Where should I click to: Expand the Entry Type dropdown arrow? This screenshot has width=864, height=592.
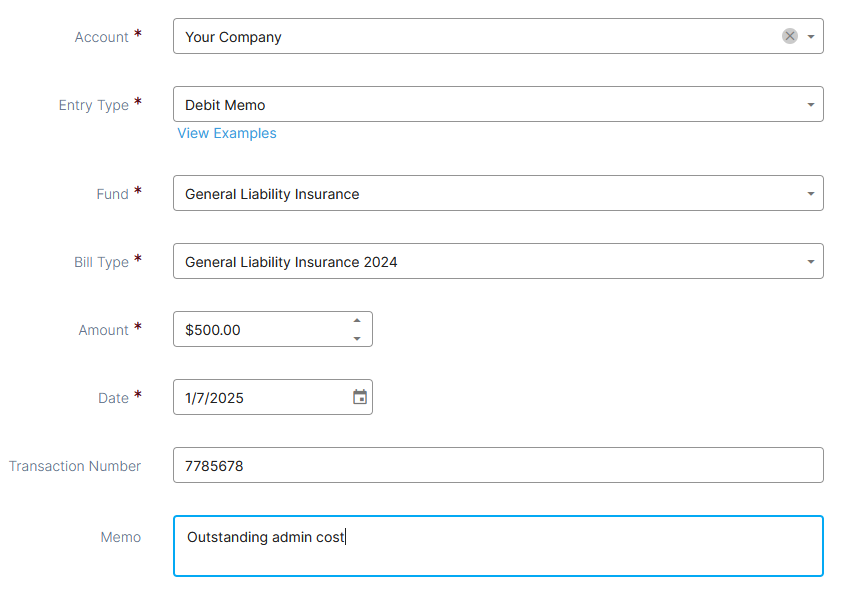[x=811, y=105]
